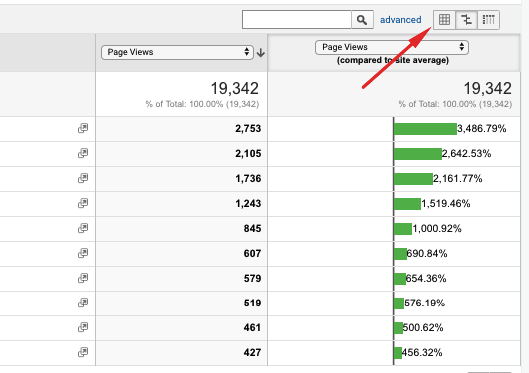Focus the table search input field
529x373 pixels.
(297, 20)
